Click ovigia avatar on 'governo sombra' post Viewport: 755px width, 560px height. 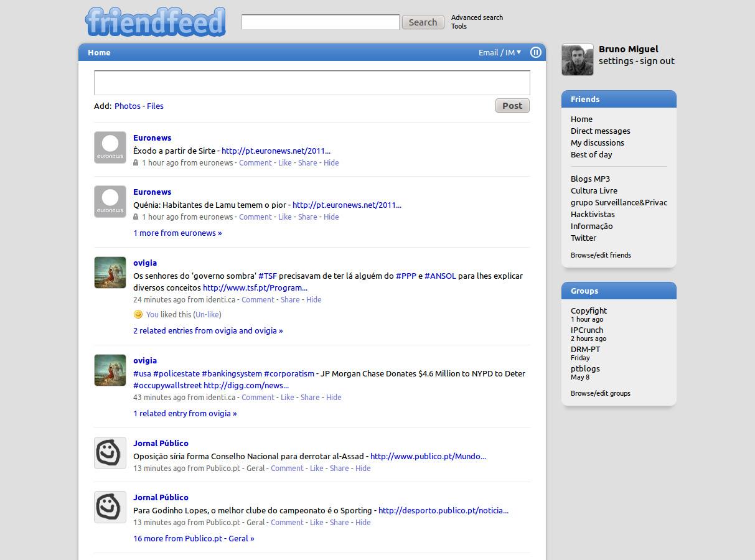110,273
